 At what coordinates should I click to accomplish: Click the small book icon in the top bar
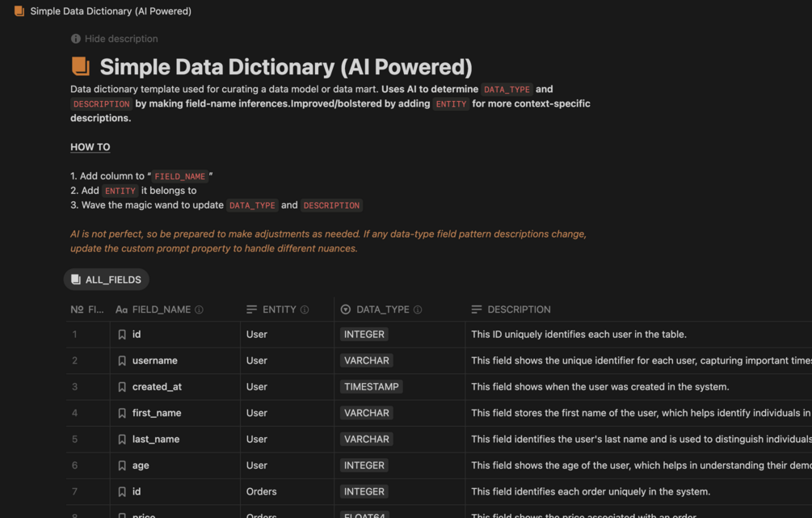(x=19, y=11)
